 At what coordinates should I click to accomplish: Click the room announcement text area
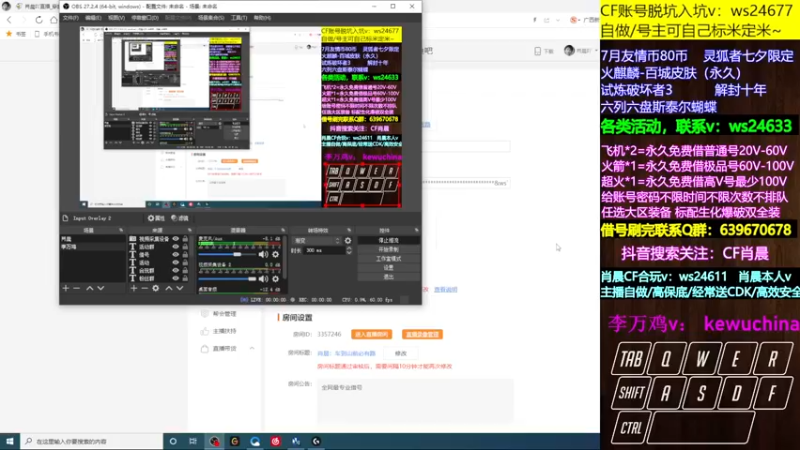point(415,400)
